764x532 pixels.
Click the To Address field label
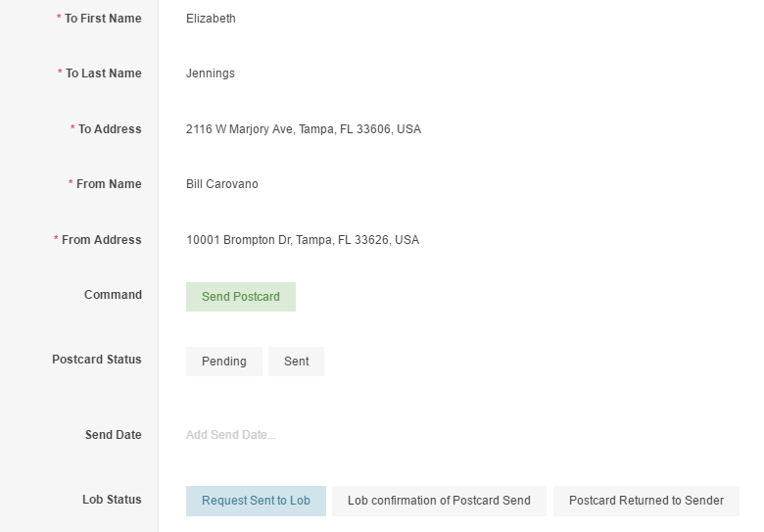pos(110,129)
